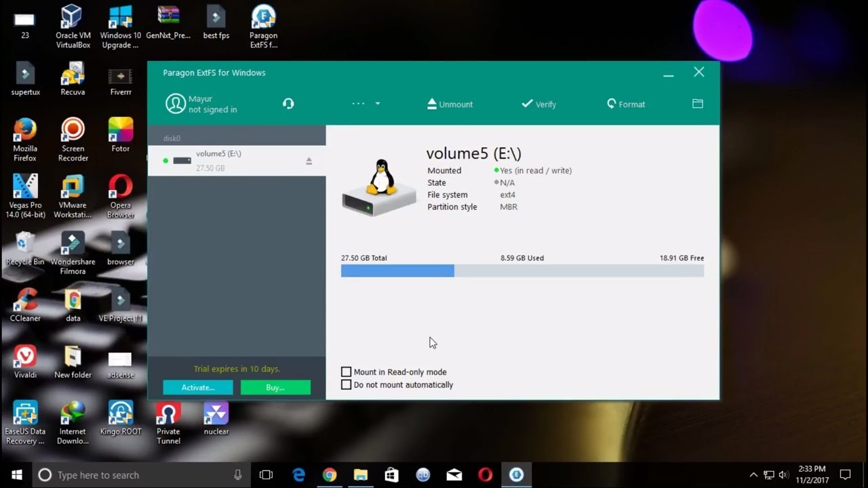Expand the three-dots more options dropdown
The width and height of the screenshot is (868, 488).
(x=366, y=104)
